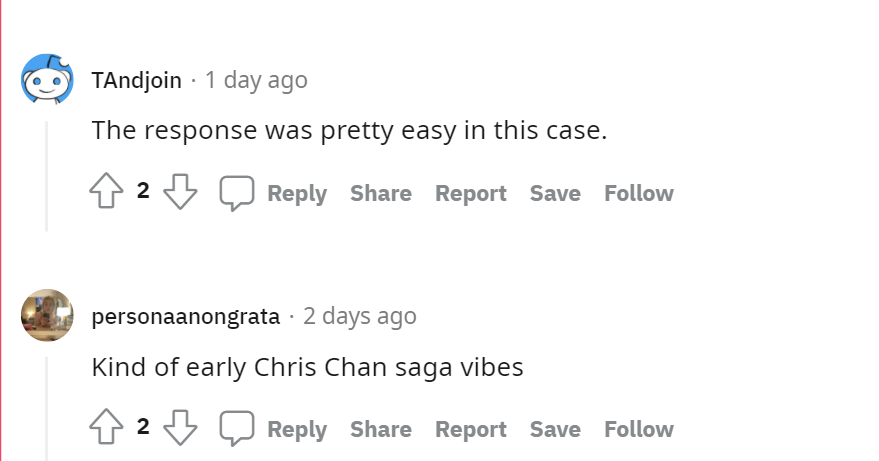The height and width of the screenshot is (461, 879).
Task: Downvote TAndjoin's comment
Action: point(180,191)
